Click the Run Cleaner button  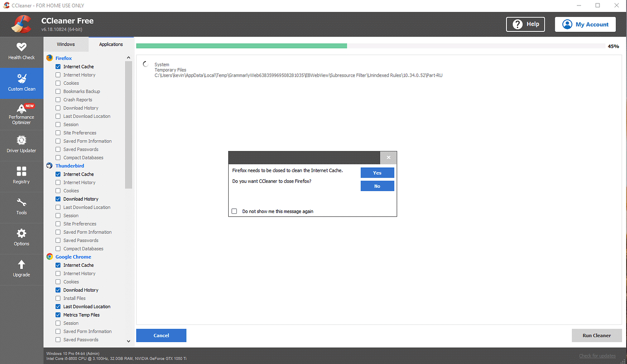tap(597, 336)
